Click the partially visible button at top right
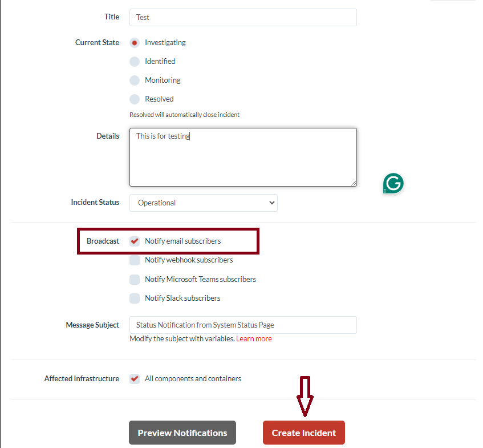 [453, 2]
